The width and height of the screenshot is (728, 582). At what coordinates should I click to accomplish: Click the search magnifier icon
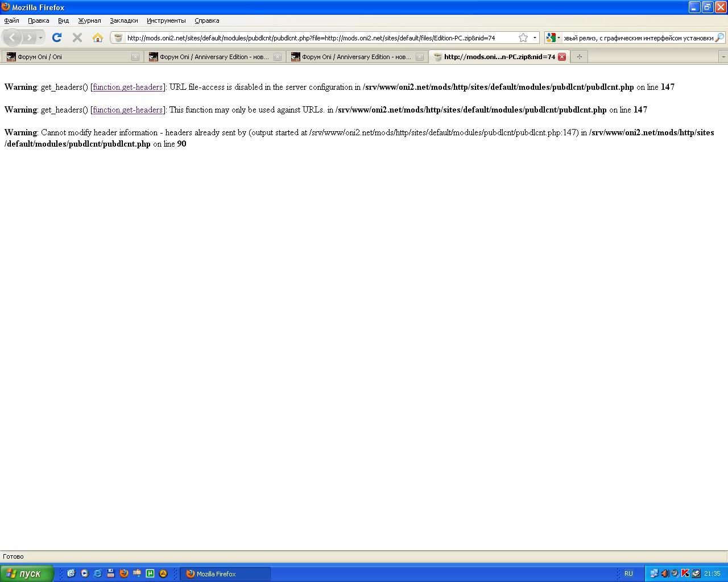click(x=719, y=38)
